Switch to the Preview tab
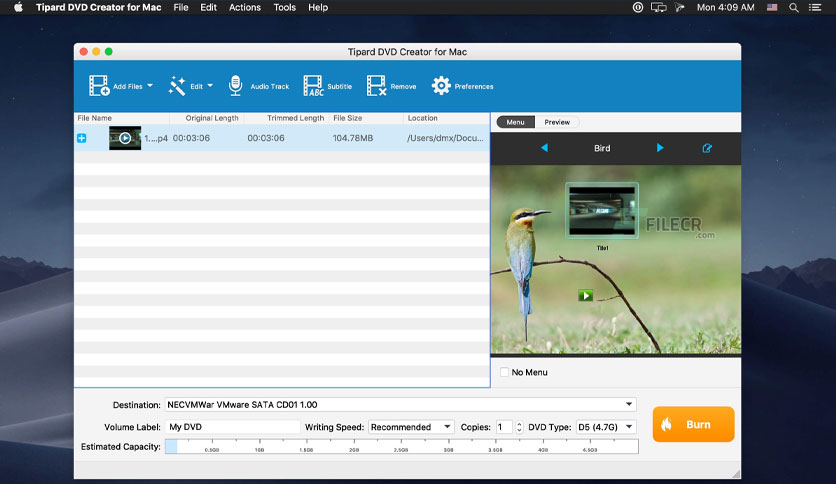This screenshot has height=484, width=836. pyautogui.click(x=557, y=122)
